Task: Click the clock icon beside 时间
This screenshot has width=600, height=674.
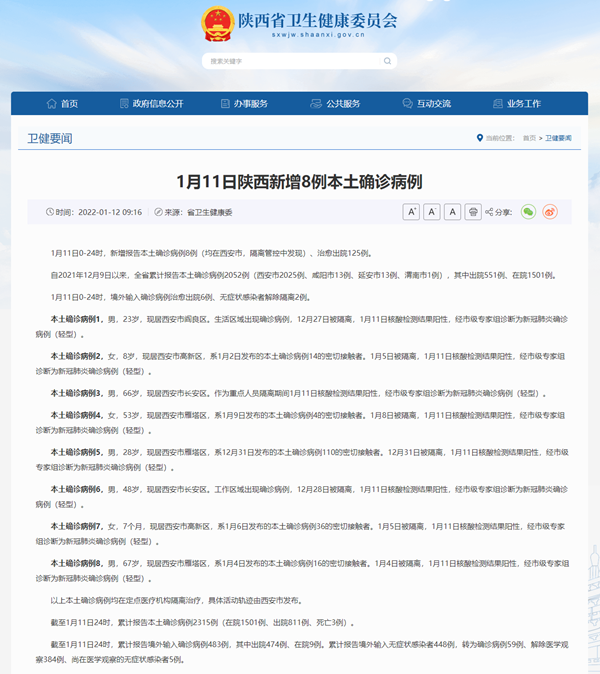Action: 50,212
